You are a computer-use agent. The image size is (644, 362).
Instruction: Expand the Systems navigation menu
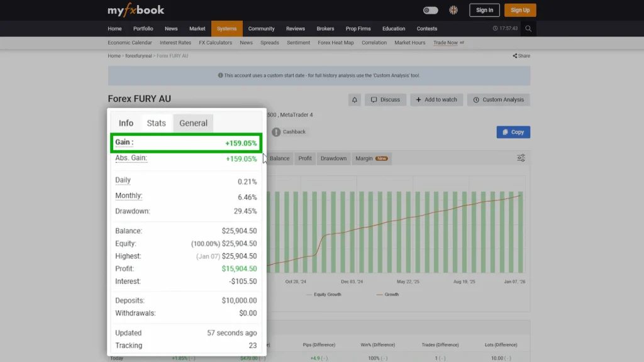click(226, 29)
